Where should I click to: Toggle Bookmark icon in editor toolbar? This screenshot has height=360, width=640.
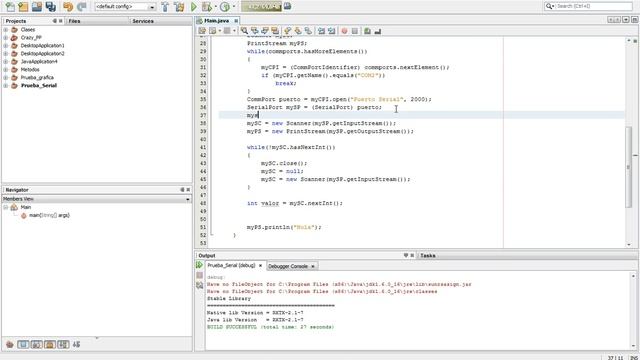pyautogui.click(x=308, y=31)
